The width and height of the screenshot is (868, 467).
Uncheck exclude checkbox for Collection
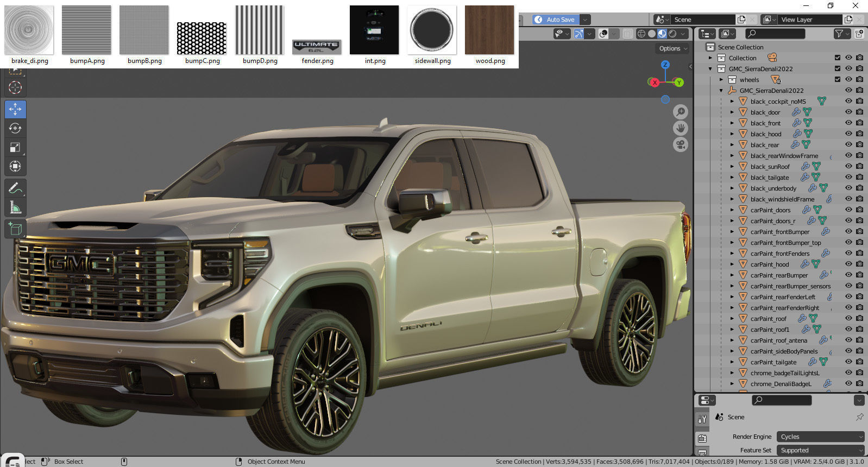(x=838, y=58)
